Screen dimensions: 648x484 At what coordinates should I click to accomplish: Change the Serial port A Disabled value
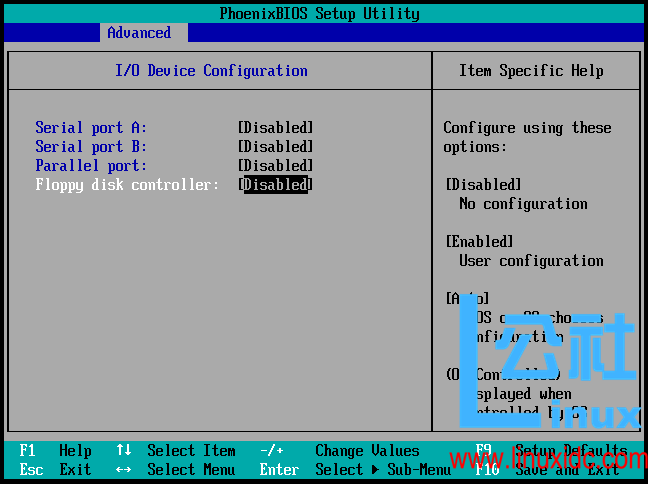pos(276,127)
